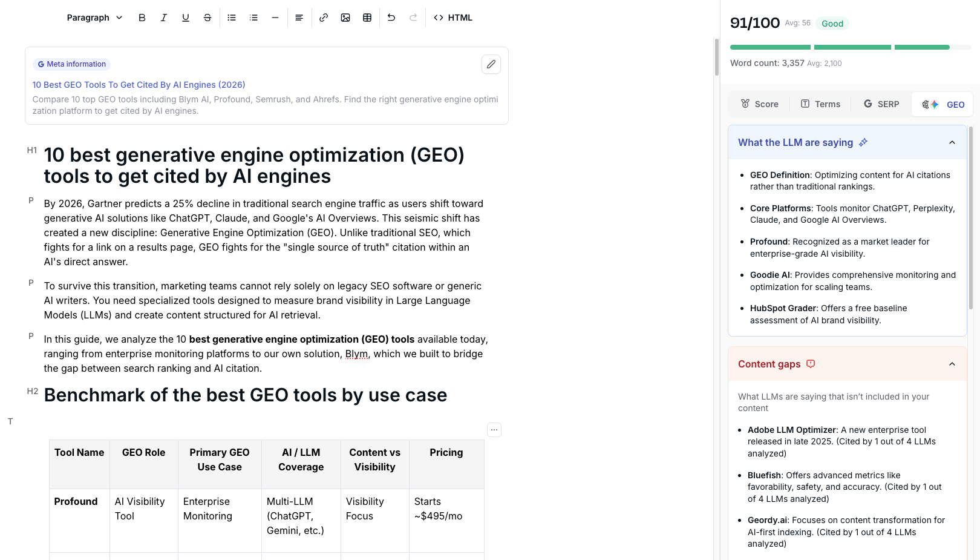Click the '91/100' score value
Screen dimensions: 980x560
click(x=755, y=23)
